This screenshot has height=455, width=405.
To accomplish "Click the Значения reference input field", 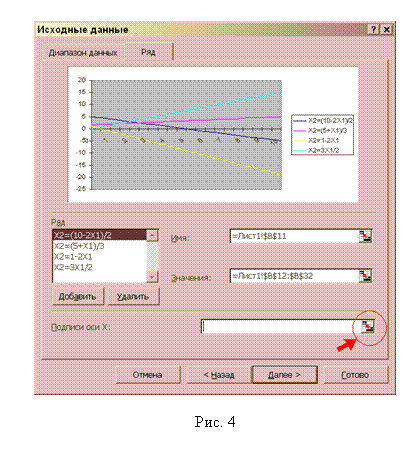I will [x=294, y=276].
